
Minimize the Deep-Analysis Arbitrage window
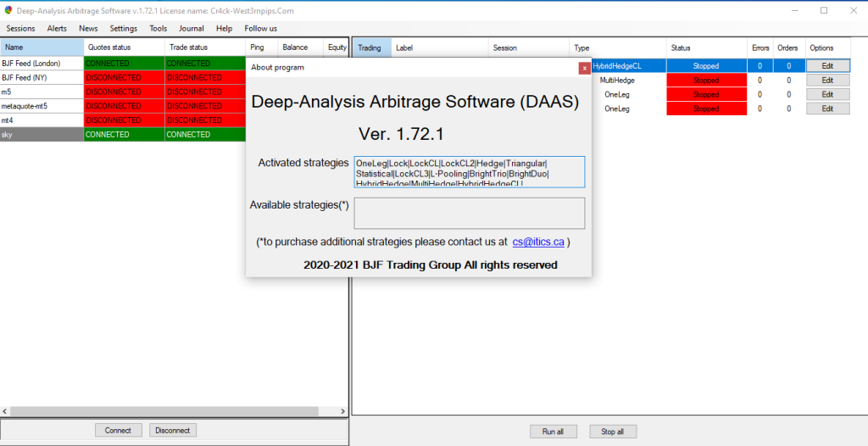[x=794, y=10]
